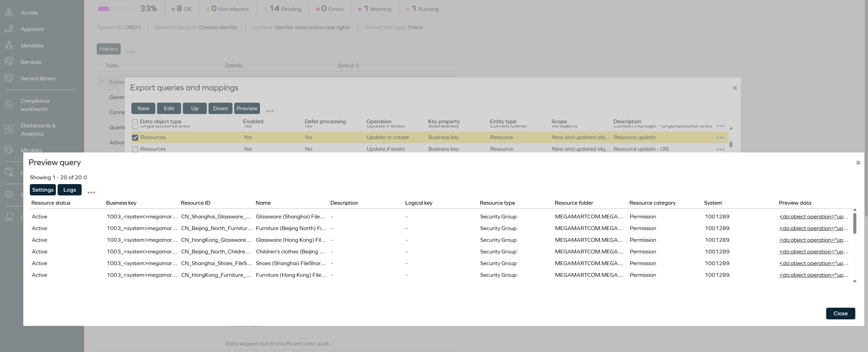
Task: Toggle the Data object type select-all checkbox
Action: 135,122
